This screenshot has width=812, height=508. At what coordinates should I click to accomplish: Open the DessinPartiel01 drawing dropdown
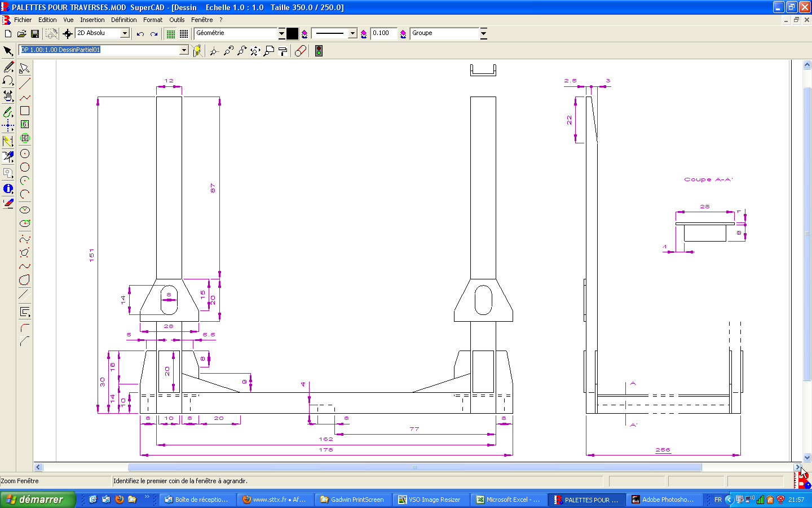point(184,50)
